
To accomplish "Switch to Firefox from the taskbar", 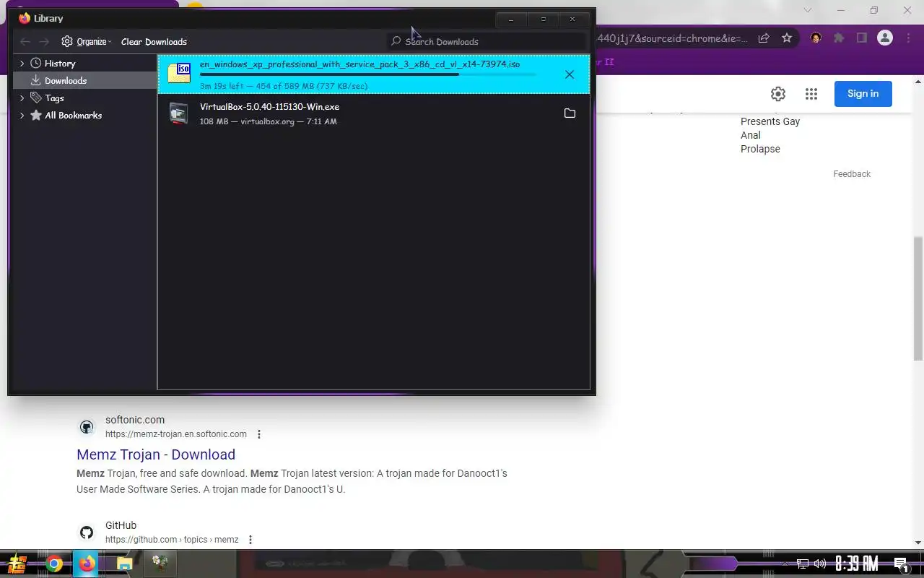I will [87, 564].
